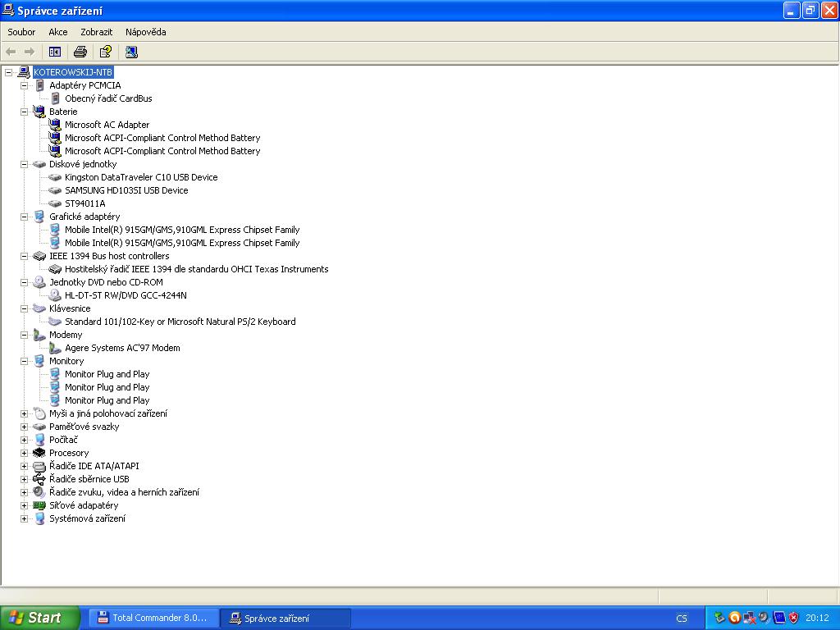Click the Řadiče sběrnice USB icon
The height and width of the screenshot is (630, 840).
coord(39,479)
